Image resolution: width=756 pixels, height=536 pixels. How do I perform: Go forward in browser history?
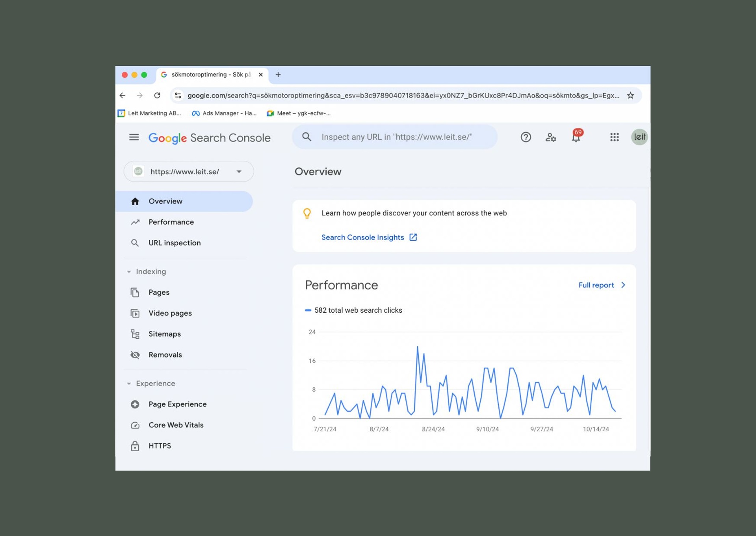(139, 95)
